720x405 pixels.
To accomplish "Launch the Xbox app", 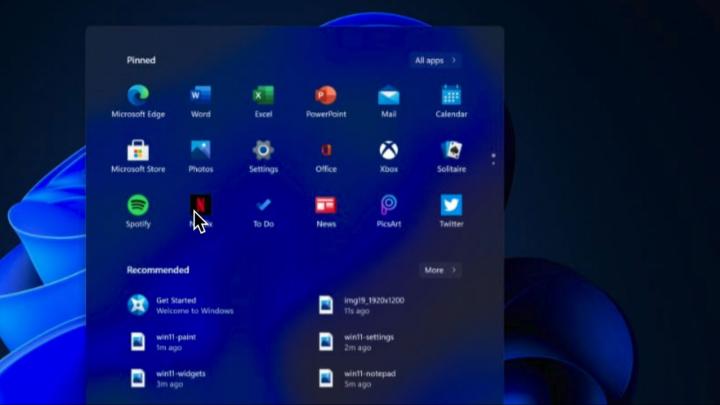I will click(x=388, y=157).
